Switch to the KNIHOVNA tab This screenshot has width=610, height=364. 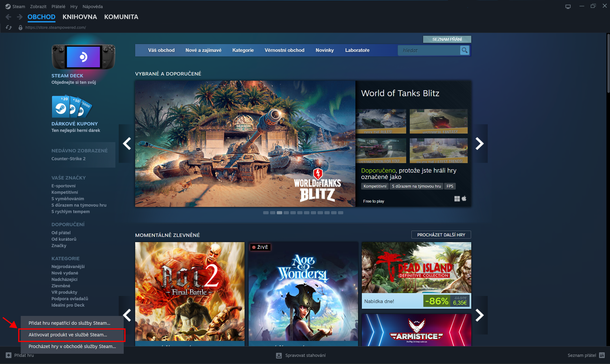tap(80, 17)
